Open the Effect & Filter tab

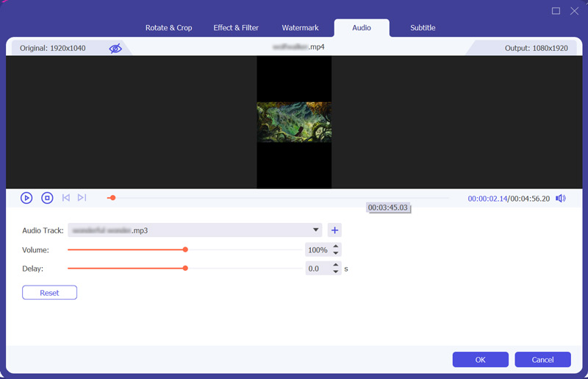click(236, 28)
